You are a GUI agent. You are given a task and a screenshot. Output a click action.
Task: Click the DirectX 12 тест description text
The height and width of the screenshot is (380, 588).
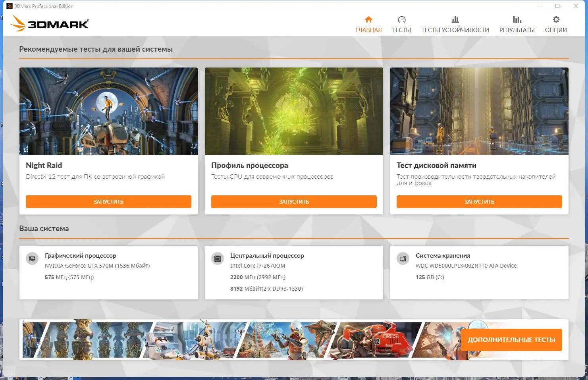tap(95, 177)
